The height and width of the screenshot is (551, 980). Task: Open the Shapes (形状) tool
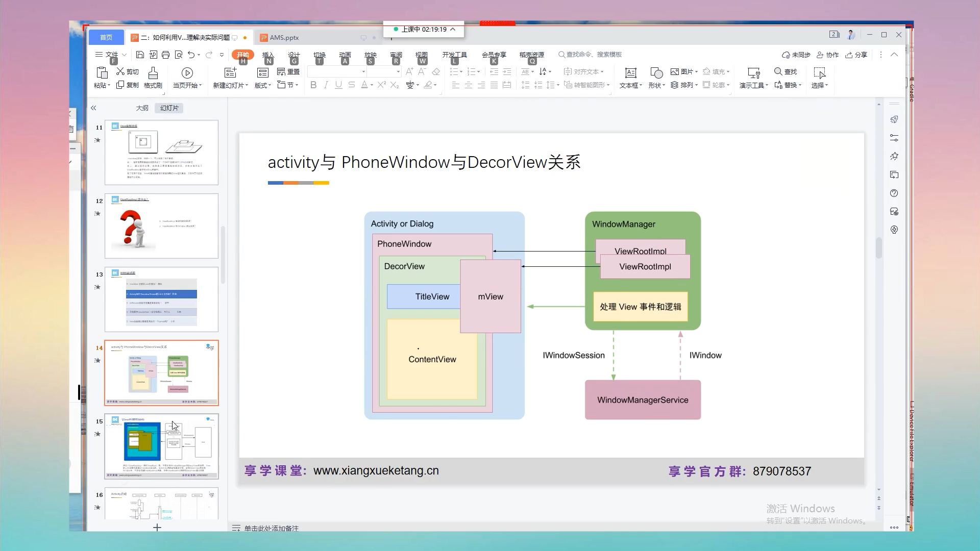[x=656, y=73]
